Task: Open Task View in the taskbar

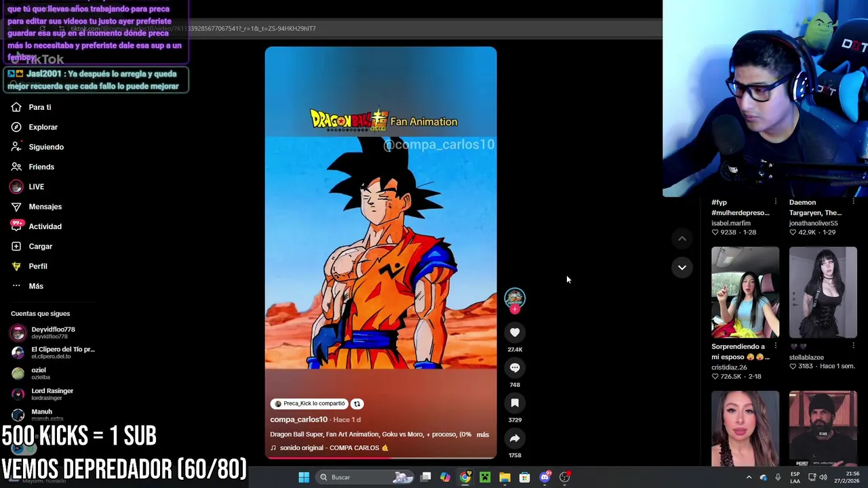Action: [x=425, y=477]
